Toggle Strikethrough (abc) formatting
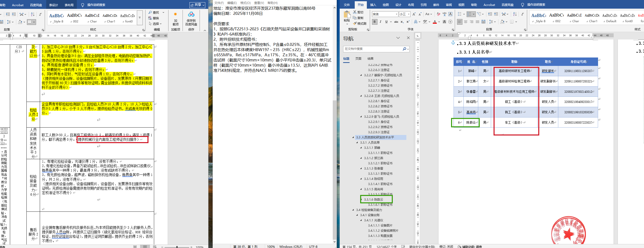The image size is (644, 248). [396, 22]
